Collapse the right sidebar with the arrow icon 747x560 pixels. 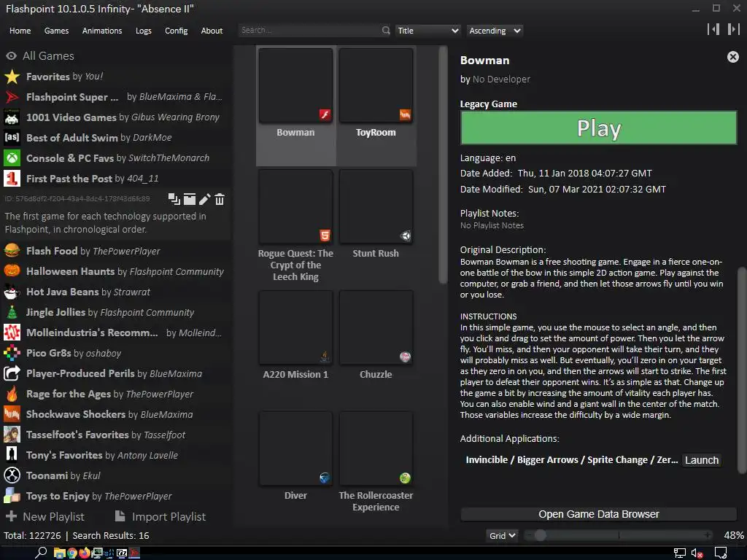(x=734, y=29)
